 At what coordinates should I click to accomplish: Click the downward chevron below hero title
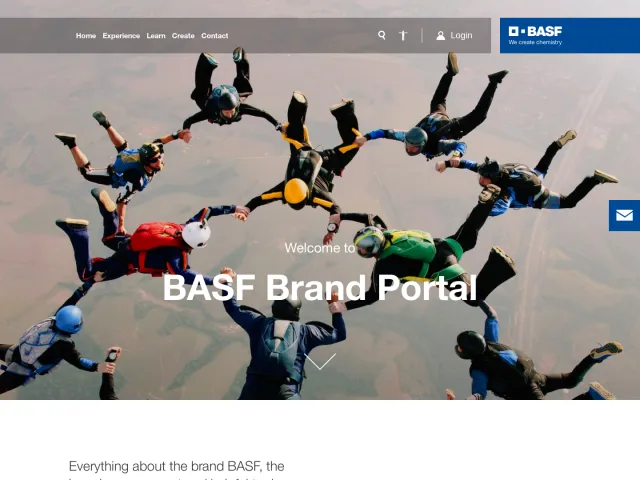(x=320, y=362)
